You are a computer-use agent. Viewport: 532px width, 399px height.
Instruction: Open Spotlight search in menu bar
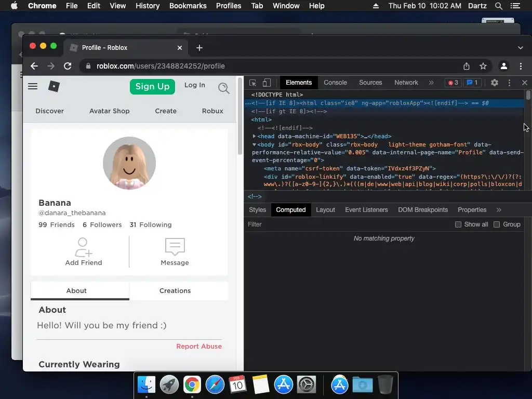pos(498,6)
